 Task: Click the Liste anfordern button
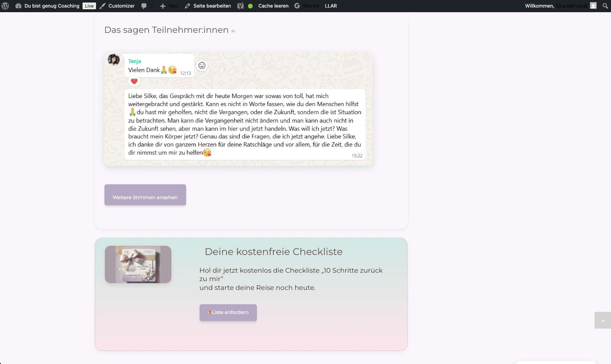click(x=228, y=313)
